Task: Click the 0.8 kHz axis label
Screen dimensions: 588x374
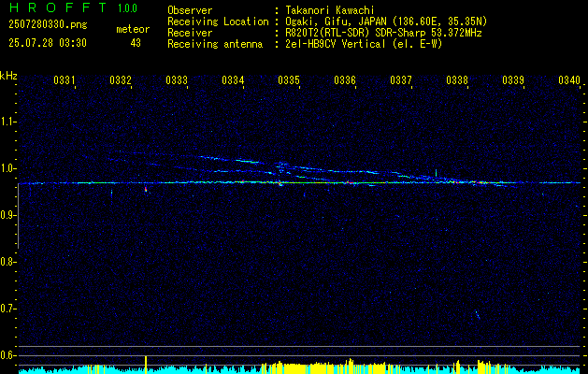Action: 7,262
